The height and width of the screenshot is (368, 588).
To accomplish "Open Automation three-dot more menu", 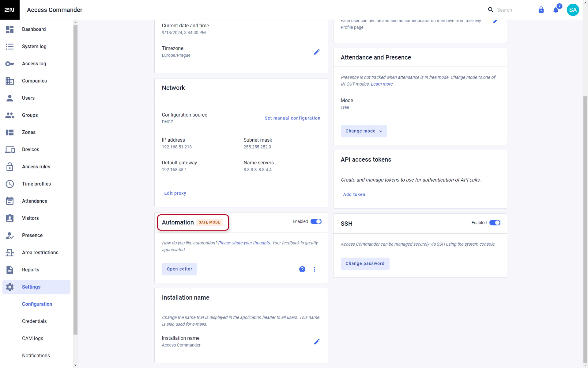I will click(315, 269).
